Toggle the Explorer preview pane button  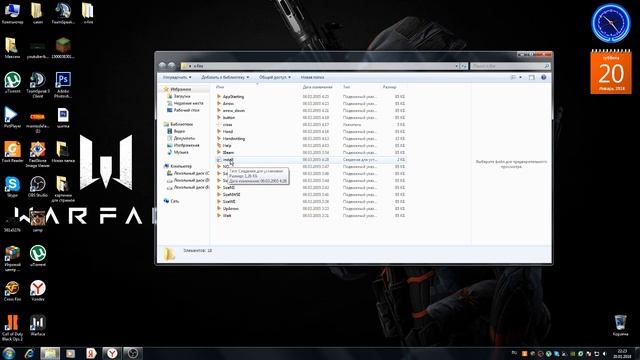(x=531, y=77)
